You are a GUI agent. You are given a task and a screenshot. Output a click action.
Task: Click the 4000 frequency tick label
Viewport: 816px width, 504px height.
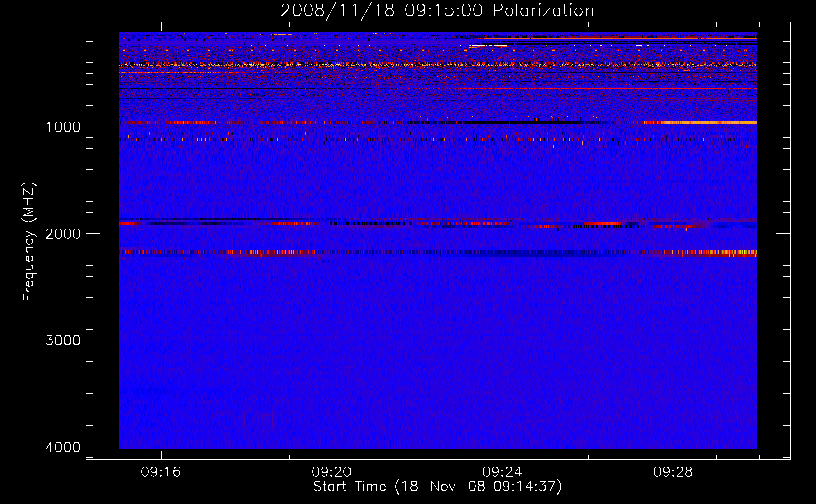[x=63, y=447]
